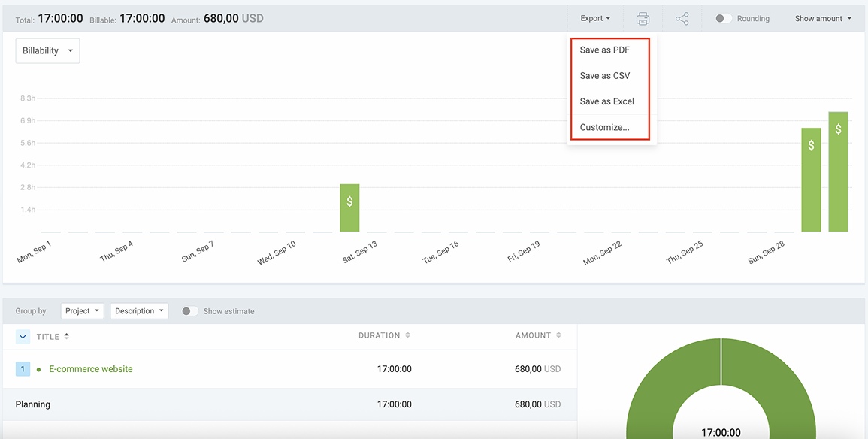Click the dollar icon on the second tallest bar
The image size is (868, 439).
click(x=811, y=144)
